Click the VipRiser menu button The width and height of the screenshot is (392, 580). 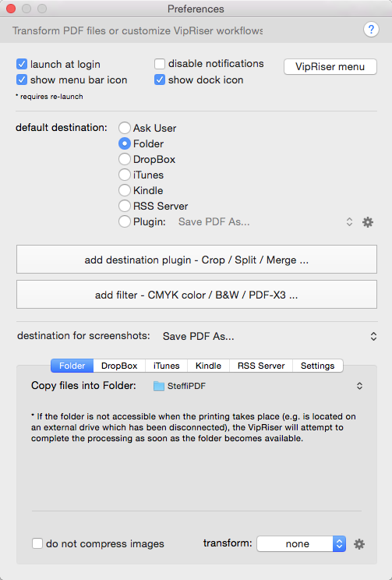click(330, 66)
